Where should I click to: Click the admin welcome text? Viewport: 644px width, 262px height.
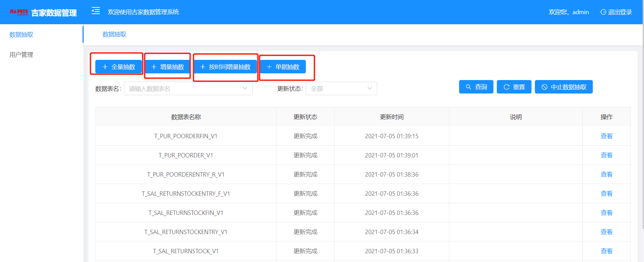pos(569,12)
